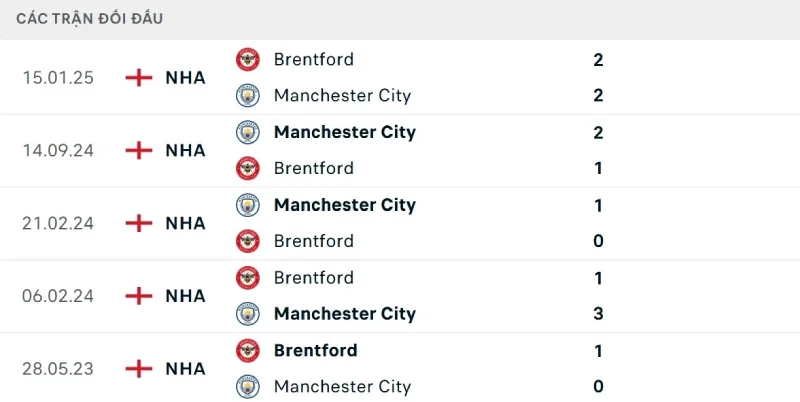The width and height of the screenshot is (800, 402).
Task: Select the NHA league label for 14.09.24
Action: pyautogui.click(x=185, y=151)
